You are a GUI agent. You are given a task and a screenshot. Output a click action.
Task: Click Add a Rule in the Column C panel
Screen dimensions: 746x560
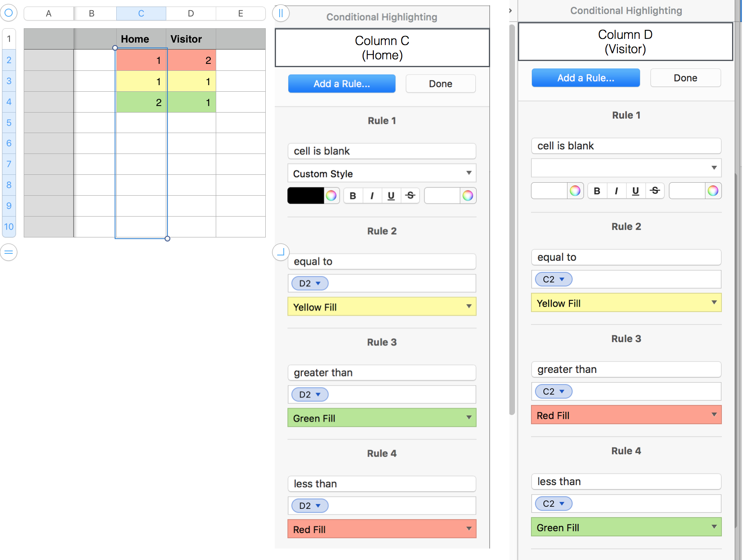(341, 84)
